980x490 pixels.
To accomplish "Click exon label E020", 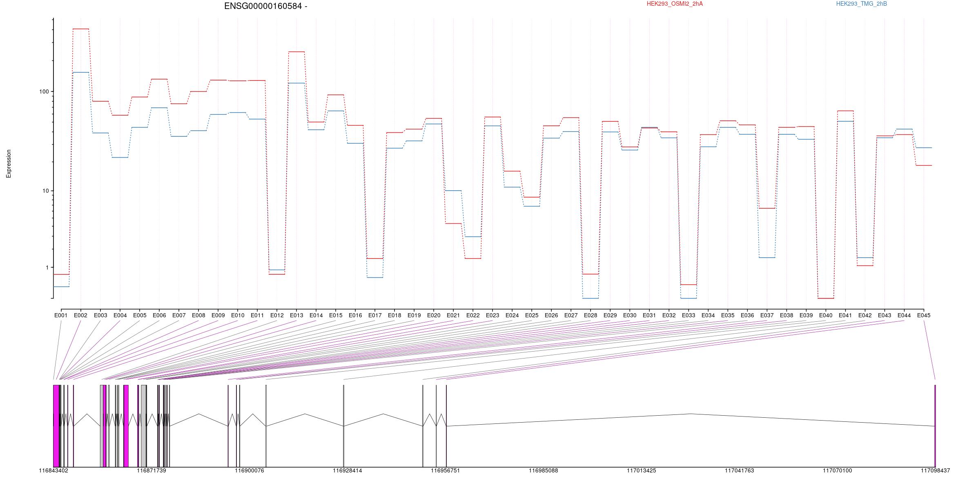I will click(x=434, y=315).
